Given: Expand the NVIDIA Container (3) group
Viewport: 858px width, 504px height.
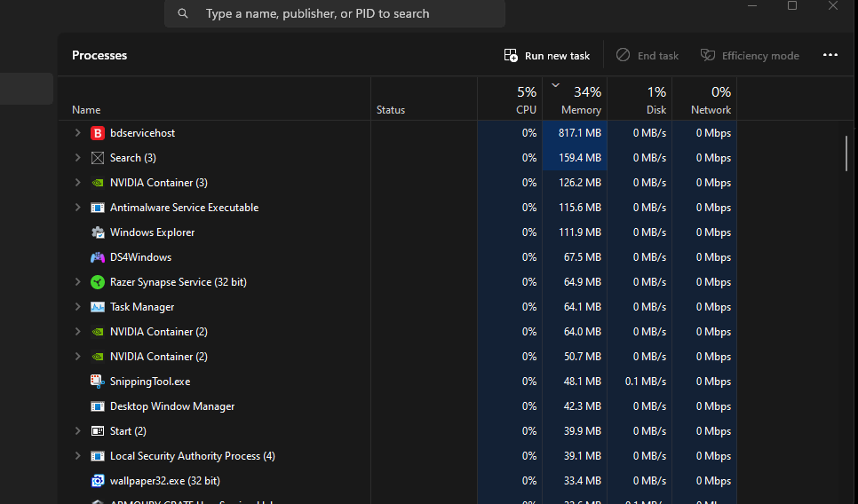Looking at the screenshot, I should click(x=77, y=183).
